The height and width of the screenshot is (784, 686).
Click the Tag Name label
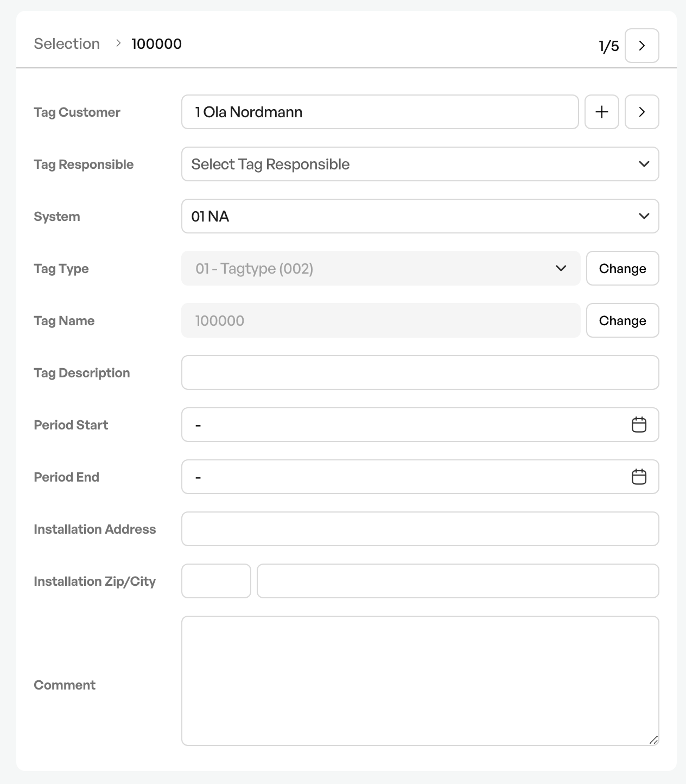pos(64,321)
